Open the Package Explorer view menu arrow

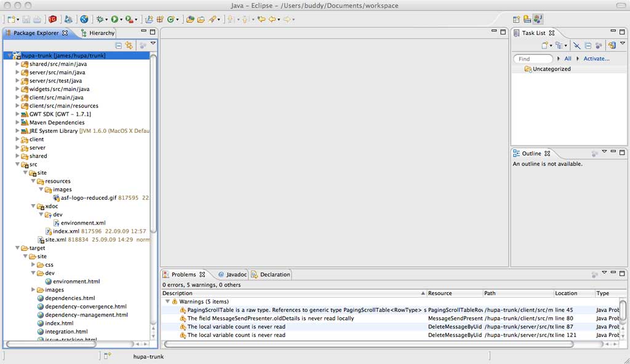coord(153,44)
